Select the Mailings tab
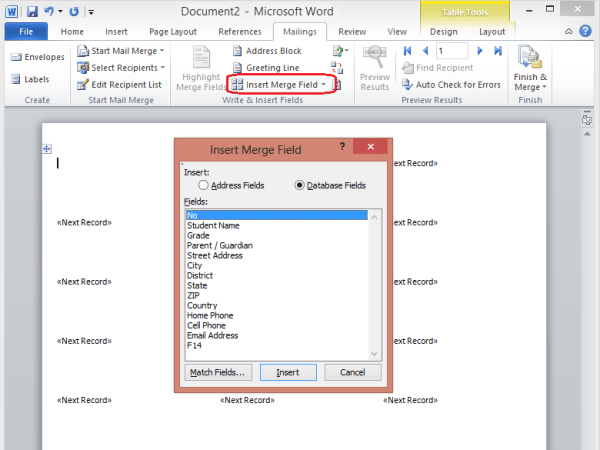This screenshot has height=450, width=600. pyautogui.click(x=300, y=32)
